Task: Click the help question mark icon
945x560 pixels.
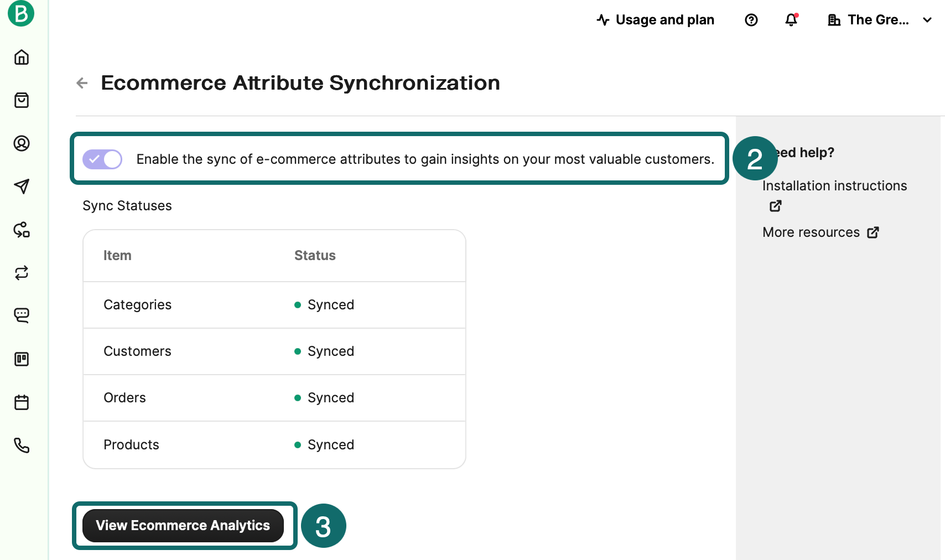Action: 751,20
